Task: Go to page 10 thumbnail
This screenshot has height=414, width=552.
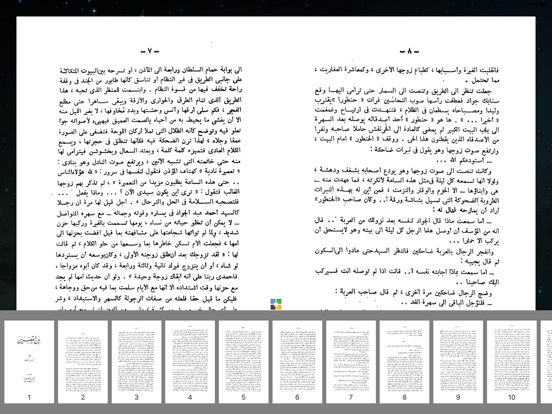Action: click(512, 362)
